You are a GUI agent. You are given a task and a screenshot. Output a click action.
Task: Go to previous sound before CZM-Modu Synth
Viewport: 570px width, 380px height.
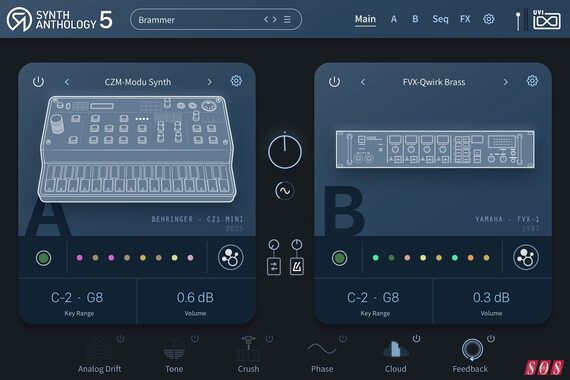point(67,82)
